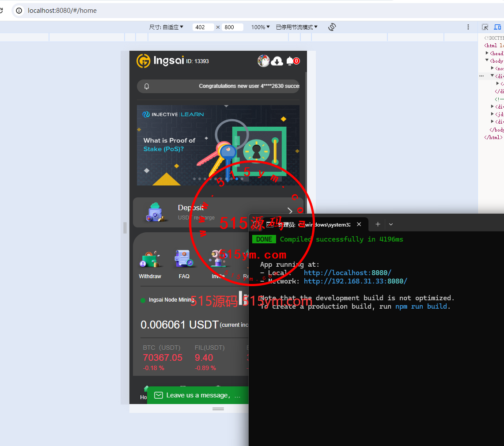This screenshot has height=446, width=504.
Task: Open new terminal tab with plus button
Action: (378, 224)
